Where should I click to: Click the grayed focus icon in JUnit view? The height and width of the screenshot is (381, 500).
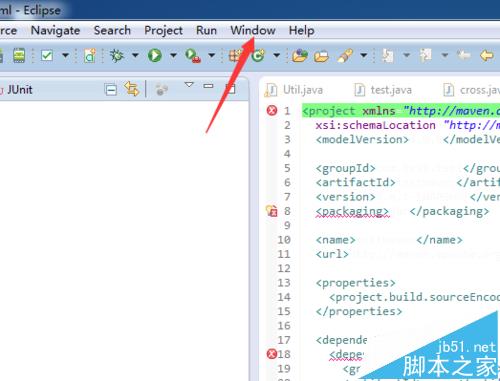click(161, 89)
